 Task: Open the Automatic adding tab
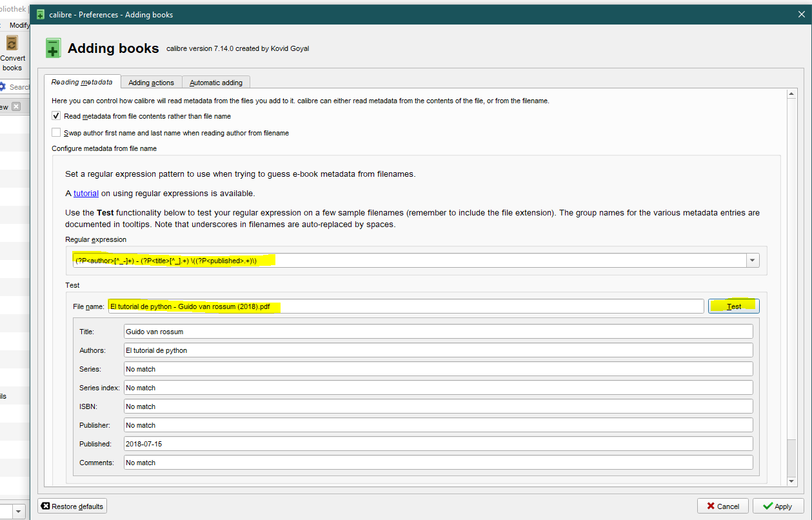point(216,83)
